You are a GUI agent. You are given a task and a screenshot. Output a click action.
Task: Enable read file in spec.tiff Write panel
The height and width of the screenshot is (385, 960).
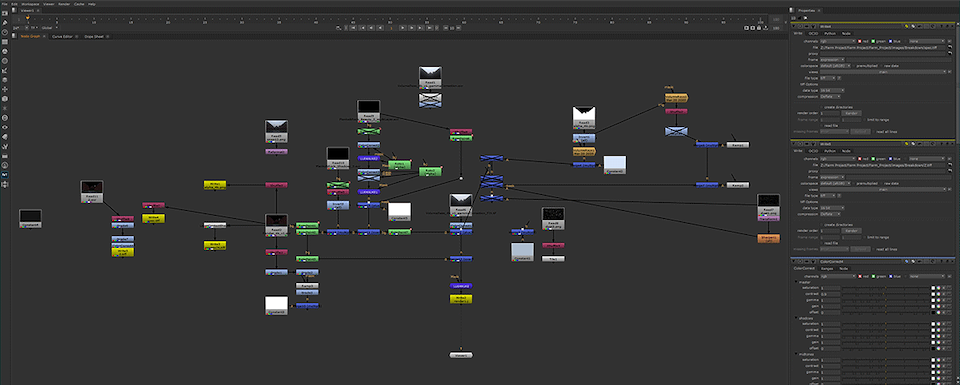tap(822, 125)
